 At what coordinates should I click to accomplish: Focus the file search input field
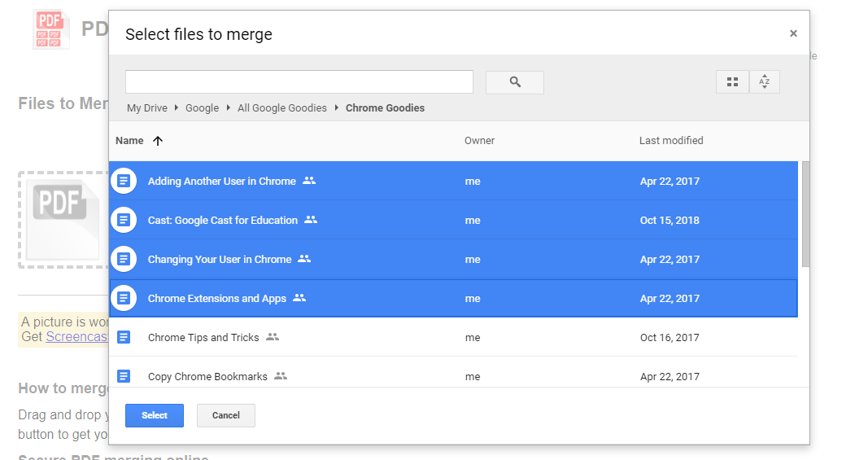click(299, 82)
